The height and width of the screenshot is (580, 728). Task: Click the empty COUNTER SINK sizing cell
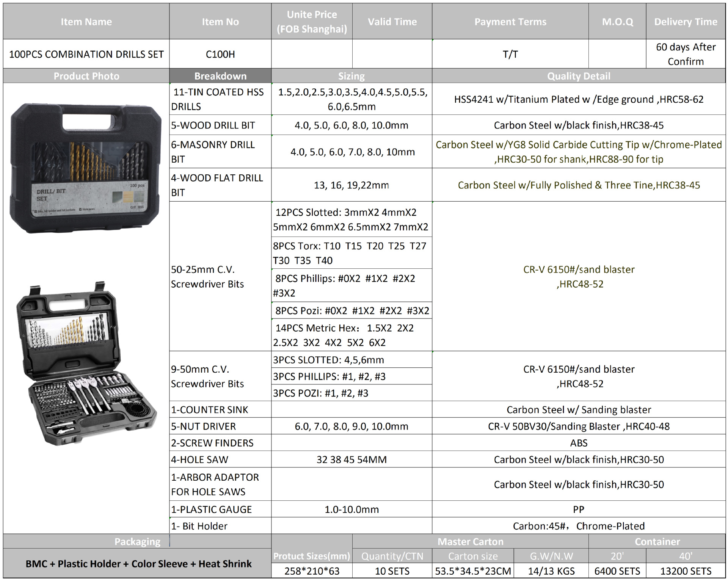click(351, 410)
